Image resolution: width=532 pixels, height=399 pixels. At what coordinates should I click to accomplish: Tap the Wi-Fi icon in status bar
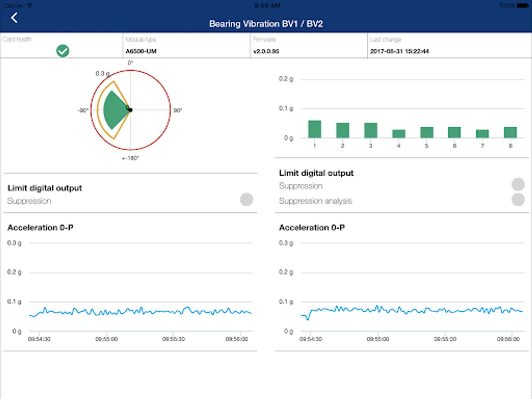pyautogui.click(x=29, y=6)
